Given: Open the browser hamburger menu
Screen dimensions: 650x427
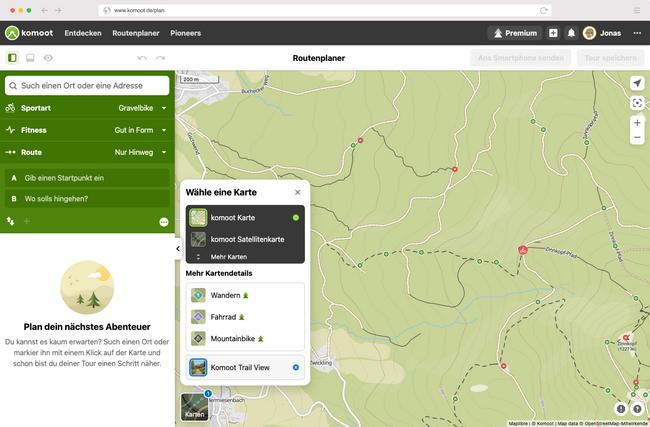Looking at the screenshot, I should click(637, 10).
